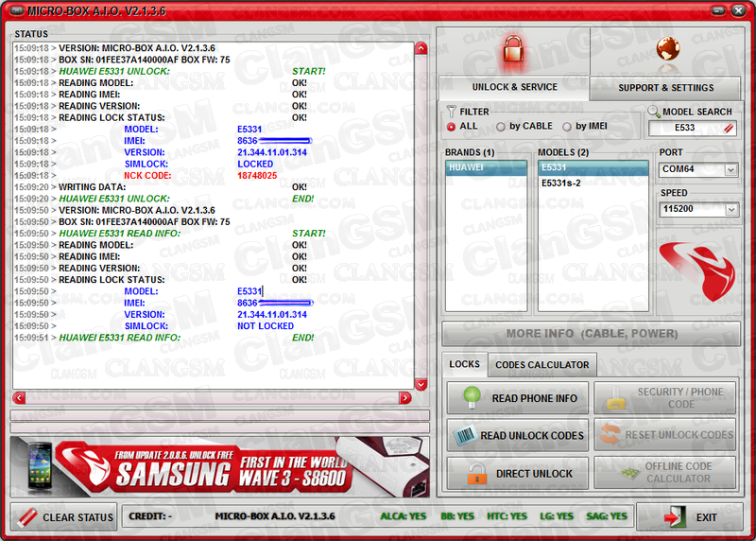The image size is (756, 541).
Task: Click Security / Phone Code button
Action: pyautogui.click(x=665, y=398)
